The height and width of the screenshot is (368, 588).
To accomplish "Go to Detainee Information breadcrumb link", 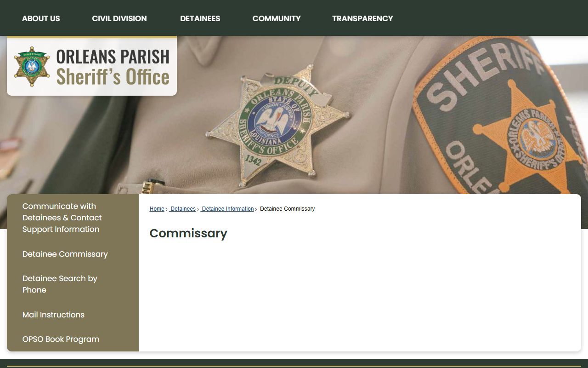I will point(227,209).
